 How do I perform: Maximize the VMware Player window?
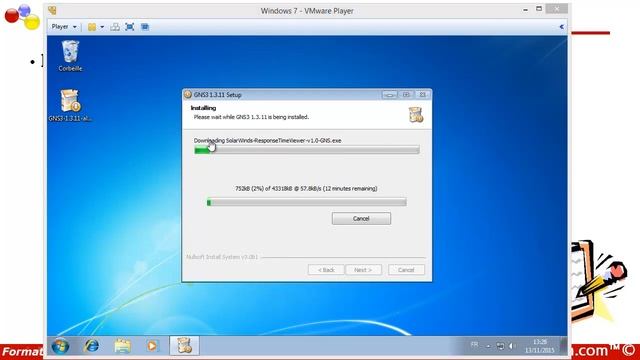click(539, 9)
